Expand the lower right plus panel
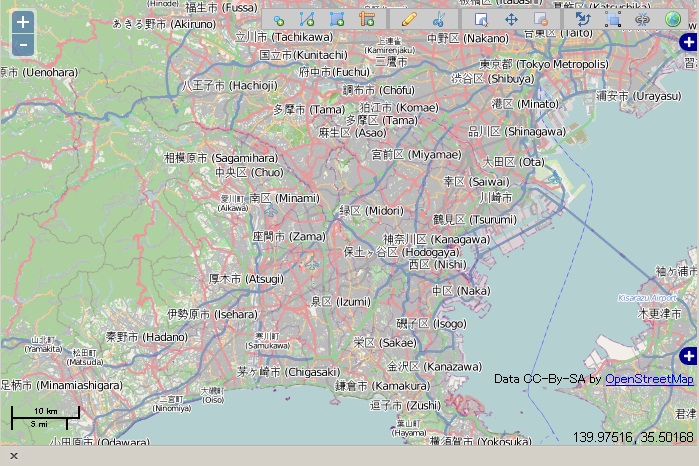The height and width of the screenshot is (466, 699). click(x=688, y=356)
